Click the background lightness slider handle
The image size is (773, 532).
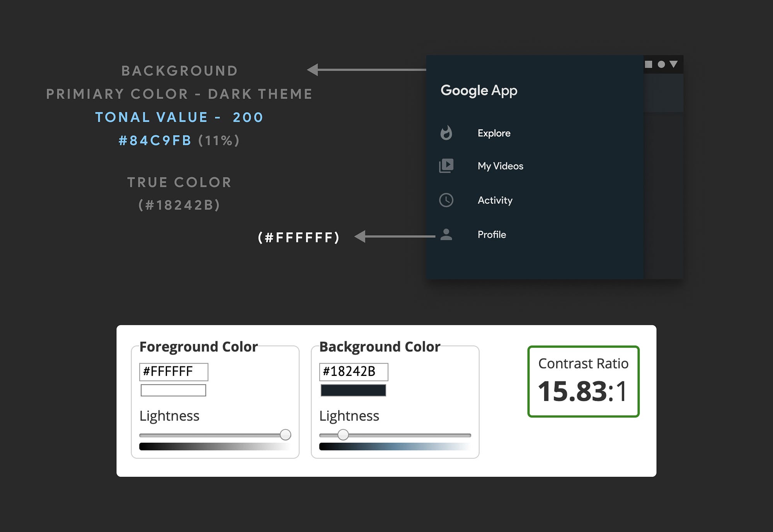click(x=343, y=435)
